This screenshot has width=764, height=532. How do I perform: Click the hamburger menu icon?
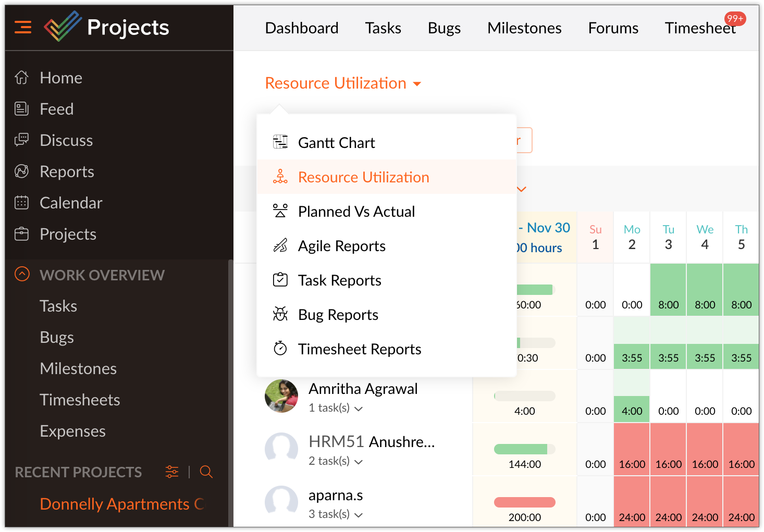coord(23,27)
